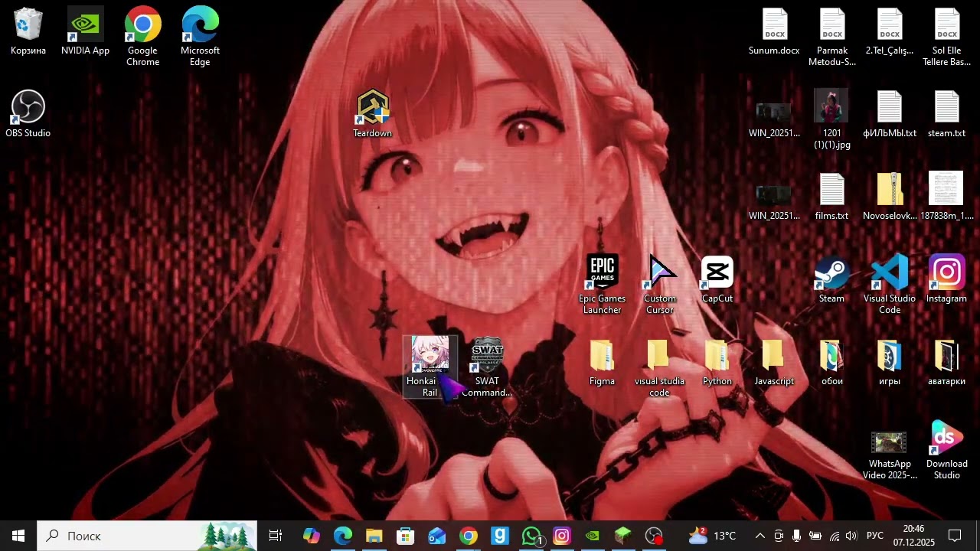
Task: Select the Python folder
Action: (717, 362)
